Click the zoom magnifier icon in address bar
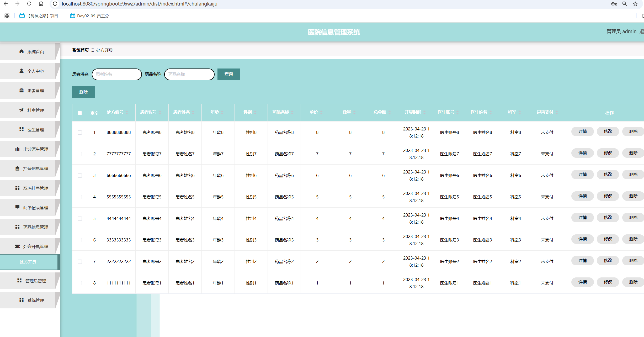Screen dimensions: 644x337 click(625, 4)
